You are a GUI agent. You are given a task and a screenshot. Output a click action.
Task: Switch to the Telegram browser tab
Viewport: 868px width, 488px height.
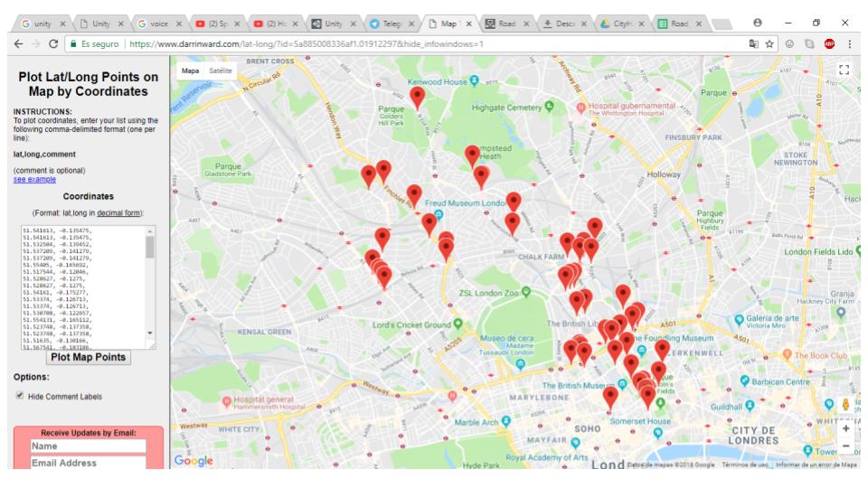(392, 23)
